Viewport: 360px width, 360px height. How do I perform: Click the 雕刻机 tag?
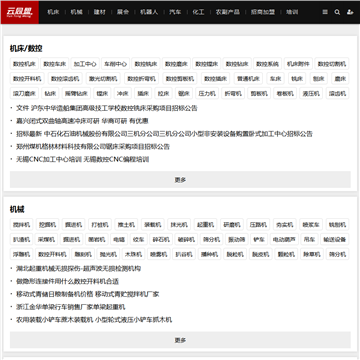pyautogui.click(x=83, y=254)
